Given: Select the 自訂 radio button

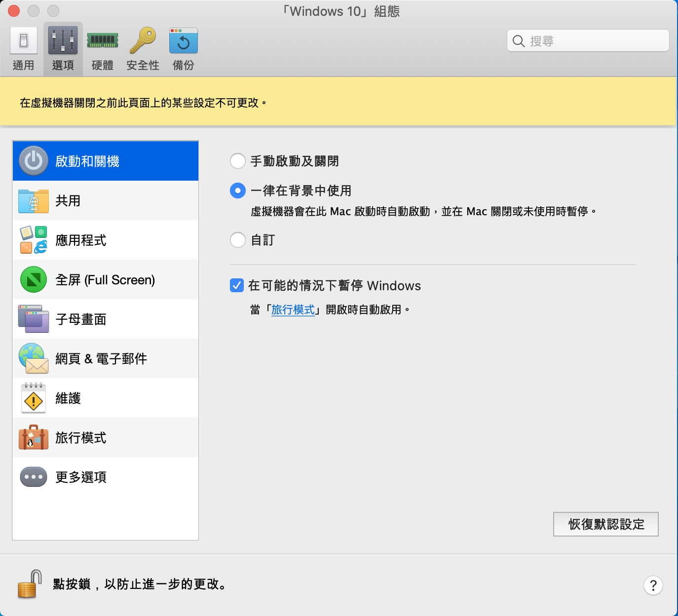Looking at the screenshot, I should pyautogui.click(x=238, y=240).
